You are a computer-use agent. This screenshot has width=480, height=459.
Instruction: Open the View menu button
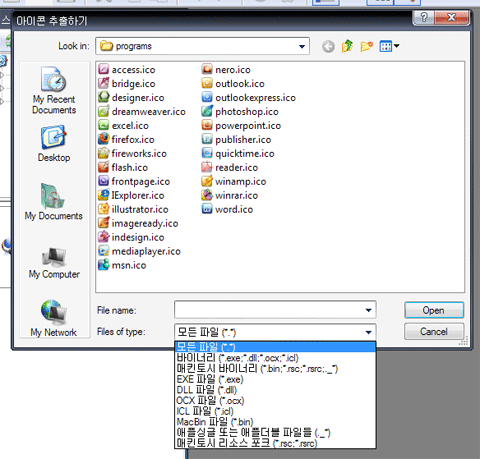389,46
